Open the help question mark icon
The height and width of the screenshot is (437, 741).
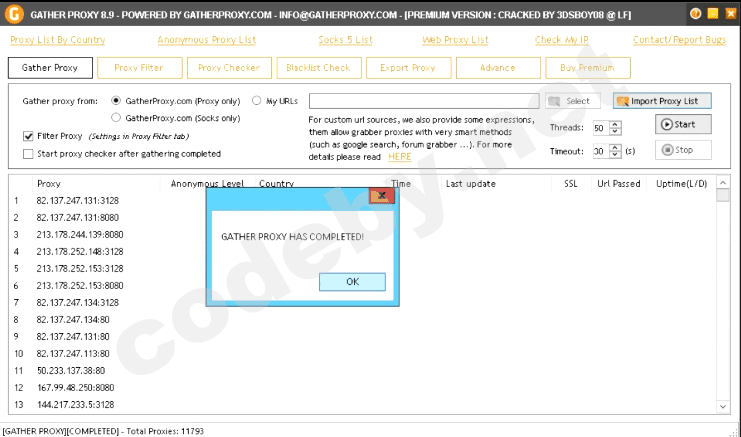pos(695,14)
